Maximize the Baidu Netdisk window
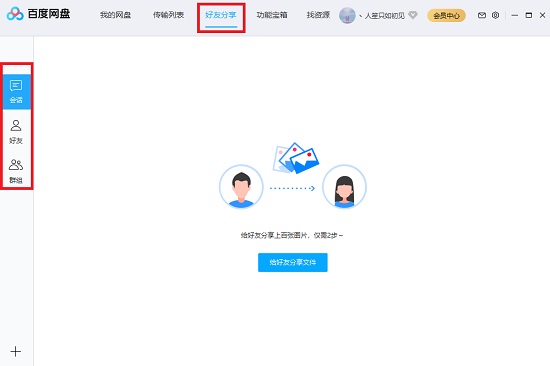This screenshot has width=550, height=366. pos(529,15)
